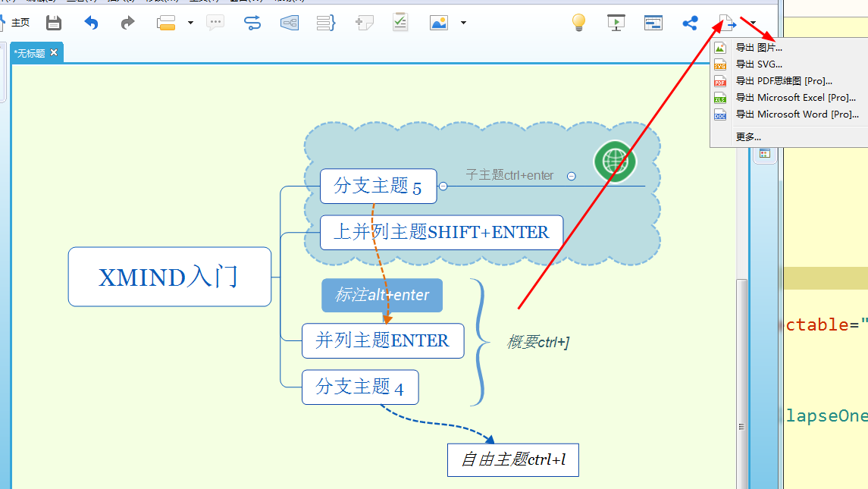
Task: Insert a relationship line
Action: tap(252, 23)
